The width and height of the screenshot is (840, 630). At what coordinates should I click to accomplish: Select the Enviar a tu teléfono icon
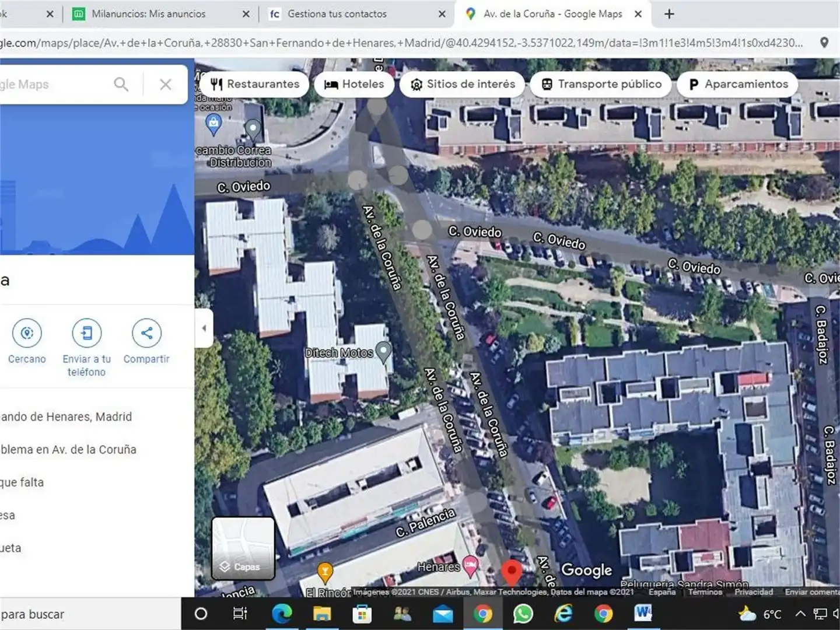[86, 333]
